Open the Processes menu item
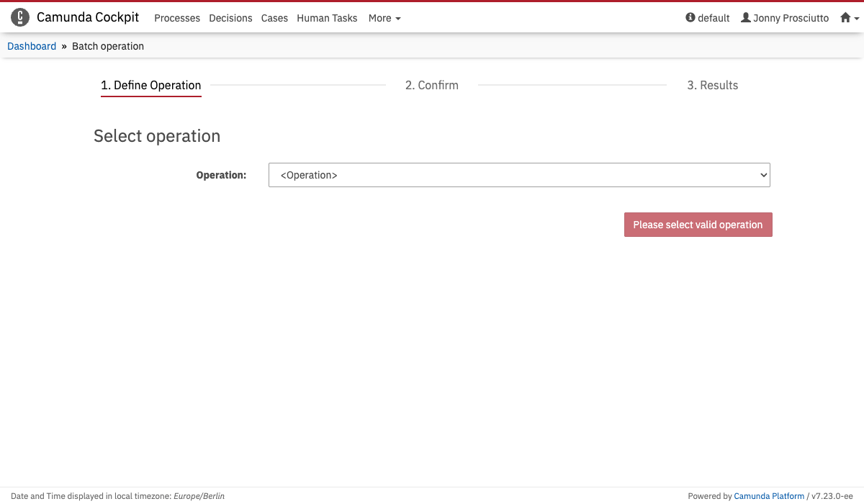The width and height of the screenshot is (864, 504). [177, 18]
